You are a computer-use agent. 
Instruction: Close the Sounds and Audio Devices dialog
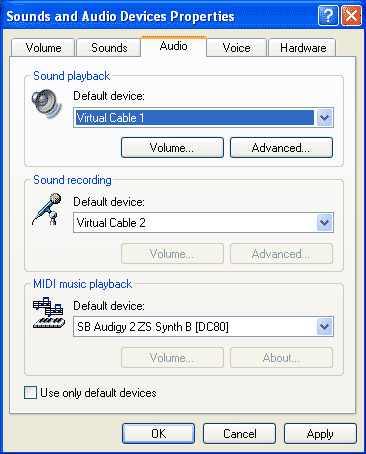point(351,16)
